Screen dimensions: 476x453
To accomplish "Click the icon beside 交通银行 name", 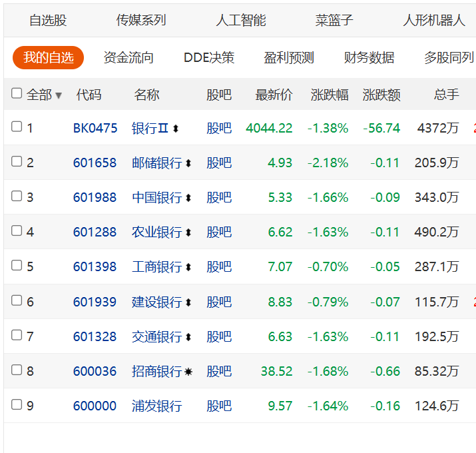I will tap(188, 337).
